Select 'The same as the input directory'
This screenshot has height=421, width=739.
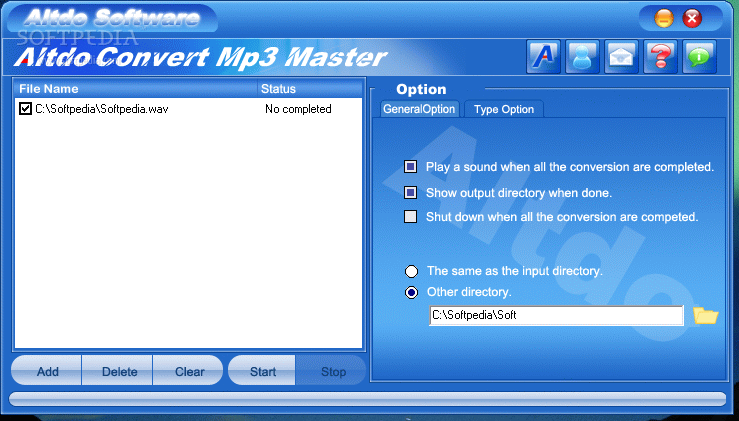point(411,271)
